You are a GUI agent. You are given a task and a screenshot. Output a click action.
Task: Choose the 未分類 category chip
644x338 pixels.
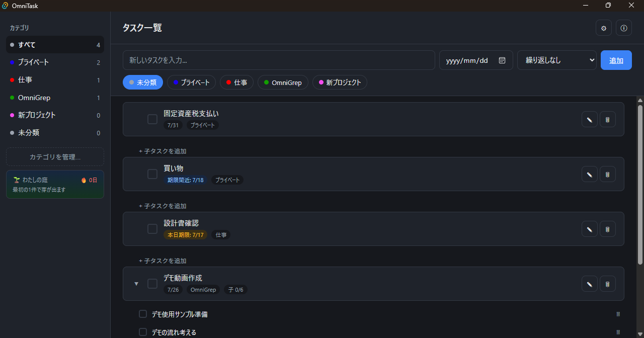coord(143,82)
